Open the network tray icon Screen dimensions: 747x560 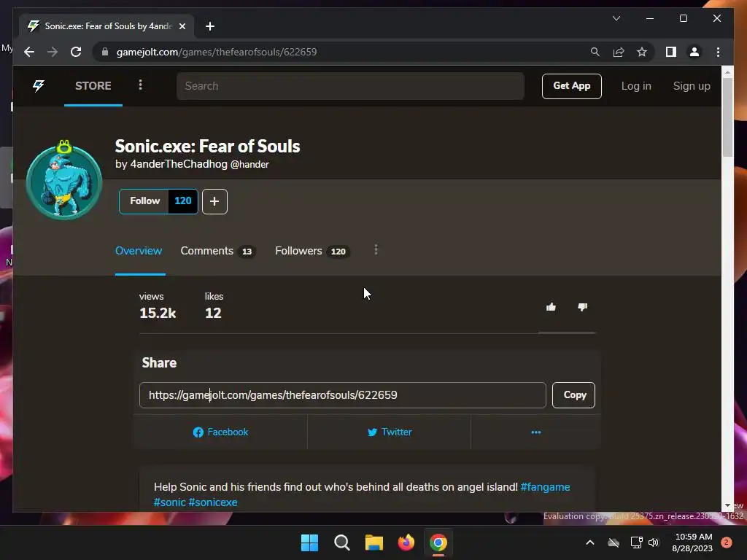(636, 542)
